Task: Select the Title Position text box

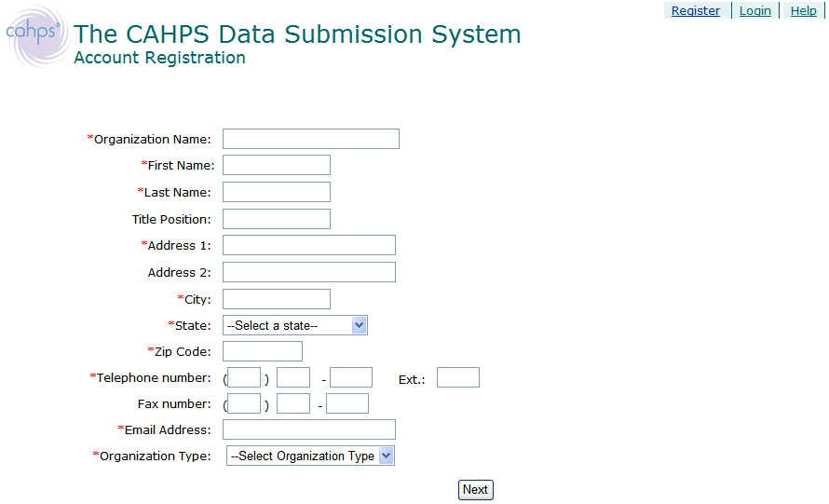Action: click(x=276, y=219)
